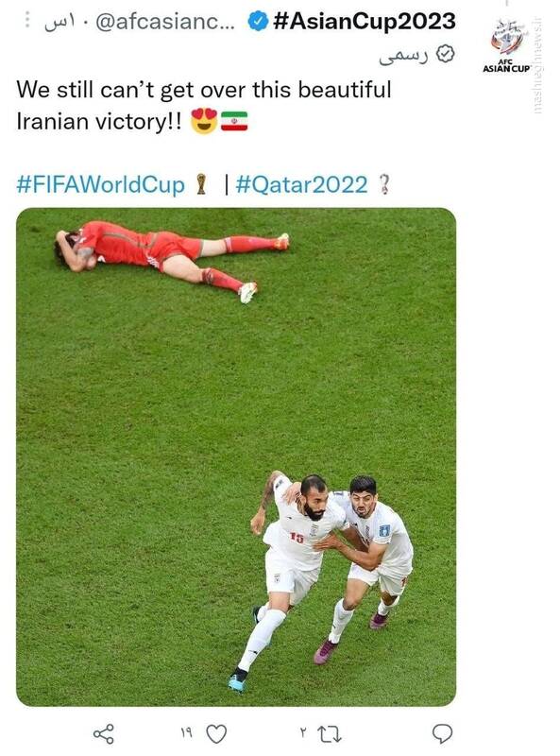Click the #AsianCup2023 account name

(364, 21)
